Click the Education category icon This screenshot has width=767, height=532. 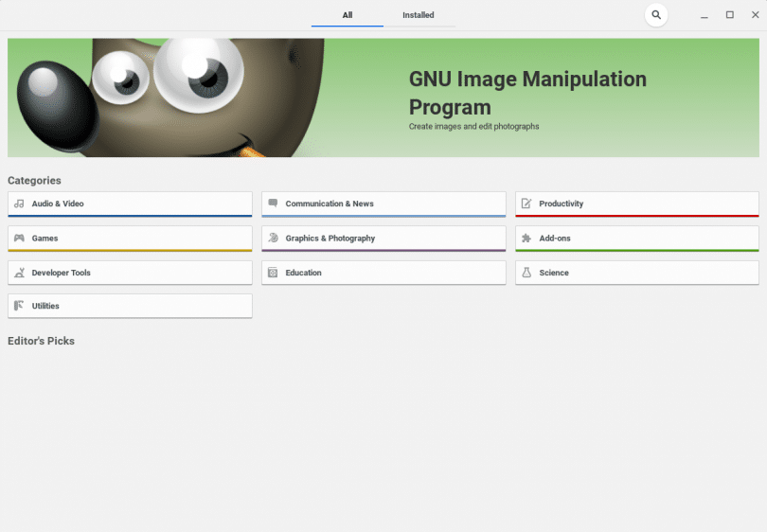point(273,273)
